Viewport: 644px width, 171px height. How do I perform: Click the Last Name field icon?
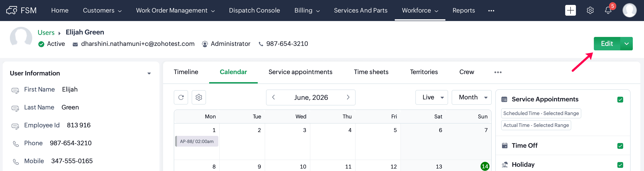click(15, 108)
